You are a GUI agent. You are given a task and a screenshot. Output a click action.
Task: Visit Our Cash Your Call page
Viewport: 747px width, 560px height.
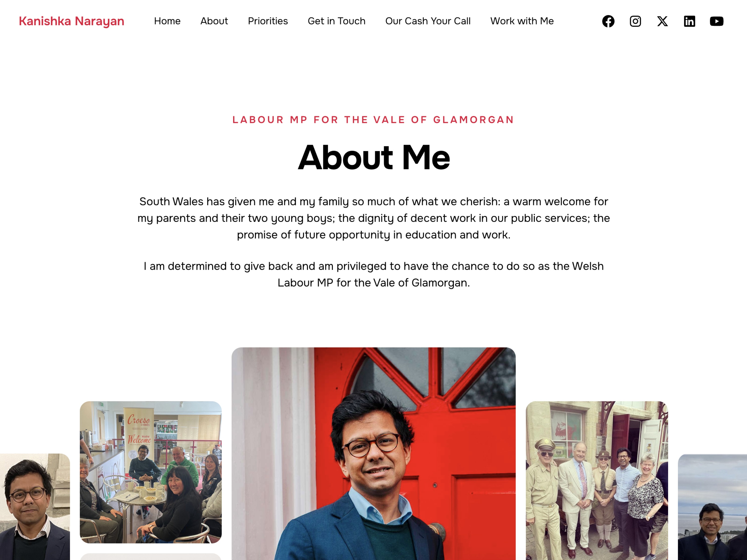428,21
